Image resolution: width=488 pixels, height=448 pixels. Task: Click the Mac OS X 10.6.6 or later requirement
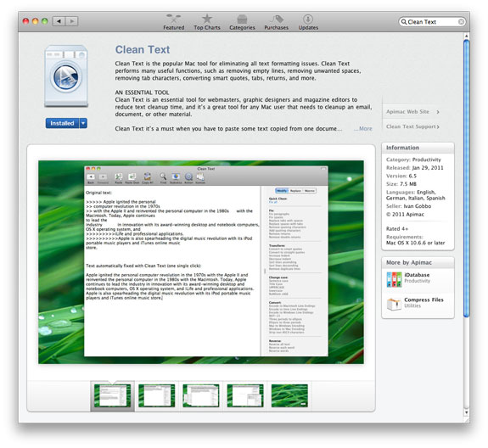click(415, 243)
